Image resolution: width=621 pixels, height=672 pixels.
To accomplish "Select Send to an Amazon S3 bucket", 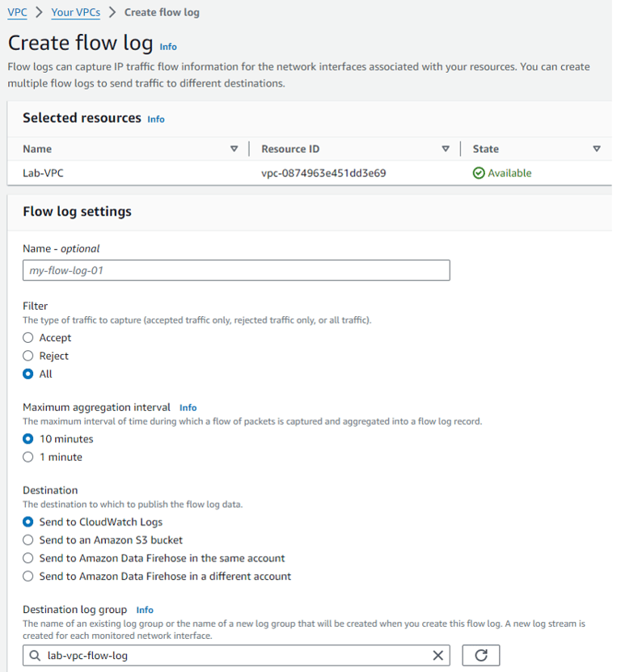I will [x=28, y=539].
